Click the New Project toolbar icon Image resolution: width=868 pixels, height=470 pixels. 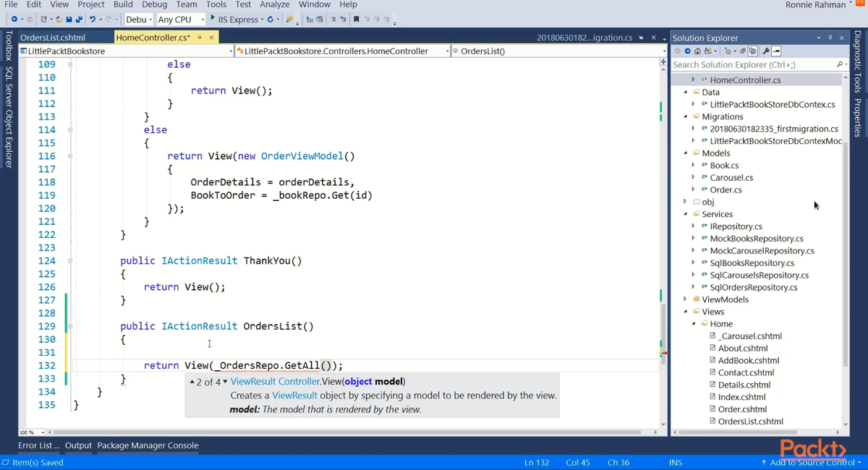(x=44, y=19)
